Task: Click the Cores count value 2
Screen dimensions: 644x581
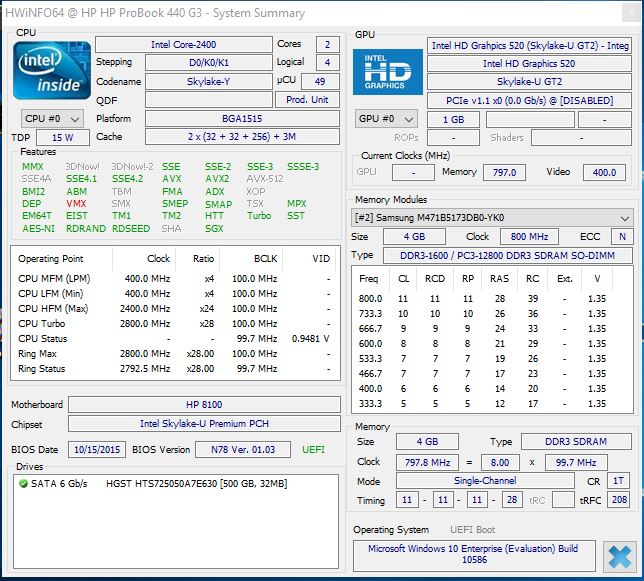Action: 327,44
